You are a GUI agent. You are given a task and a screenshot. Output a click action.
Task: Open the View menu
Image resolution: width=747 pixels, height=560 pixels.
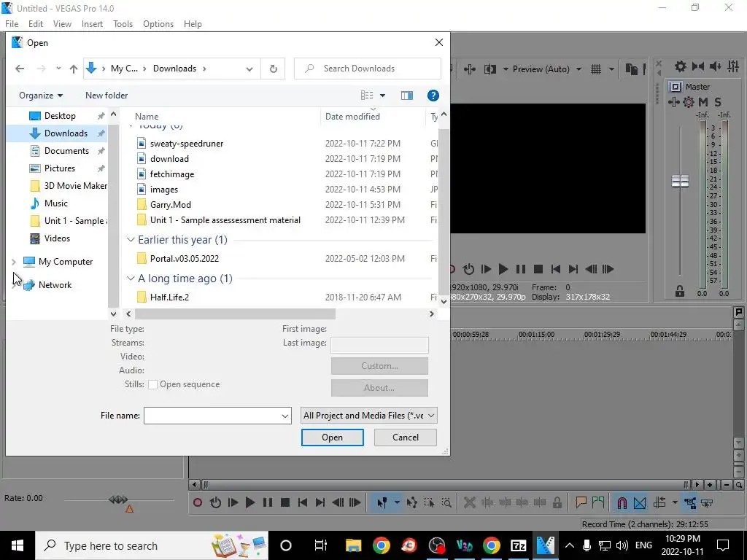[63, 24]
